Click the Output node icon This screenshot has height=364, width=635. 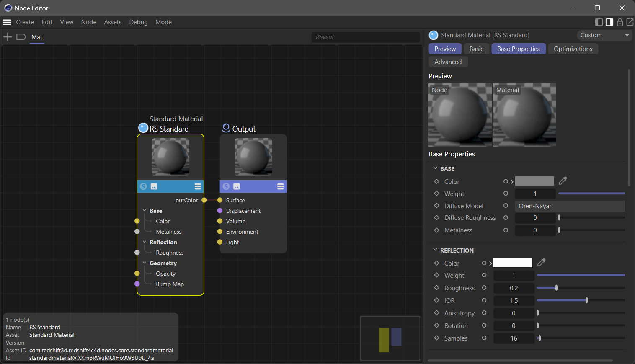tap(226, 128)
